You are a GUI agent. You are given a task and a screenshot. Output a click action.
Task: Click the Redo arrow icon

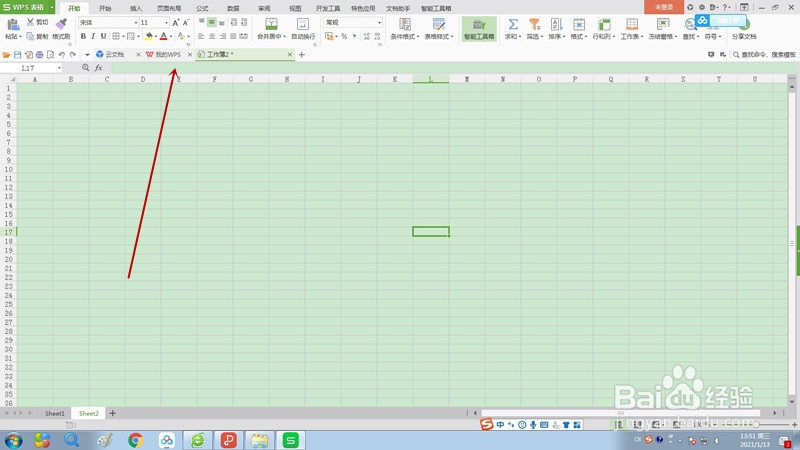pyautogui.click(x=73, y=55)
